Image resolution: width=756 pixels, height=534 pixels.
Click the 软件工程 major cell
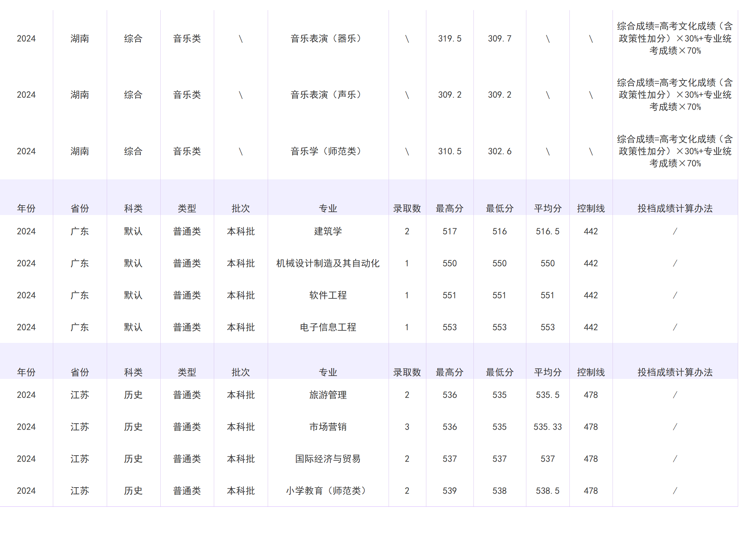click(x=328, y=295)
